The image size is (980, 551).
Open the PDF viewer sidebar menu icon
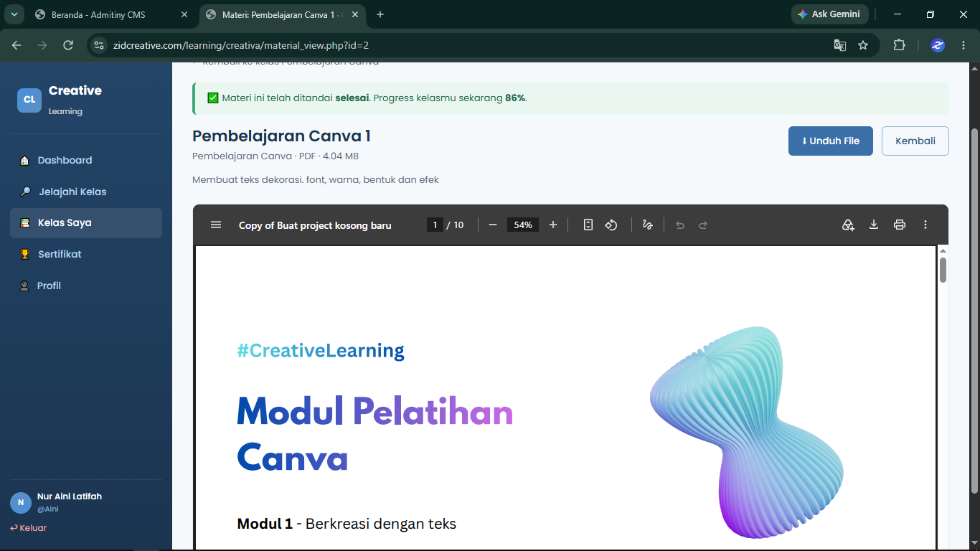click(x=216, y=225)
